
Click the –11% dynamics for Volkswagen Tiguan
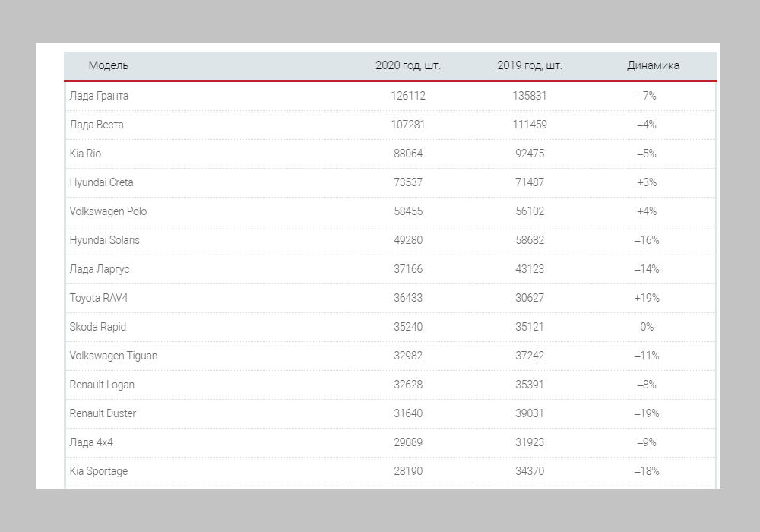(x=647, y=356)
